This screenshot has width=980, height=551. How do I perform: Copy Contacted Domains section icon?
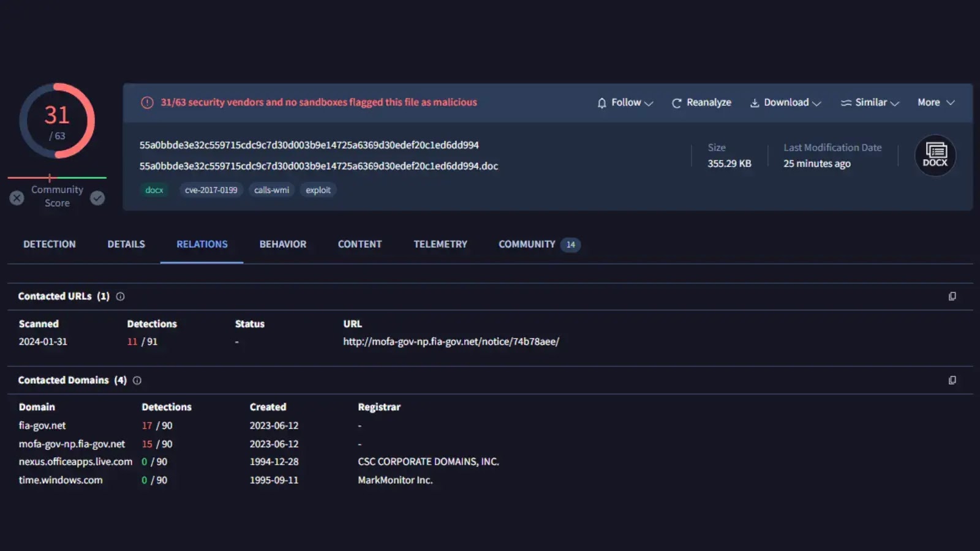coord(952,380)
